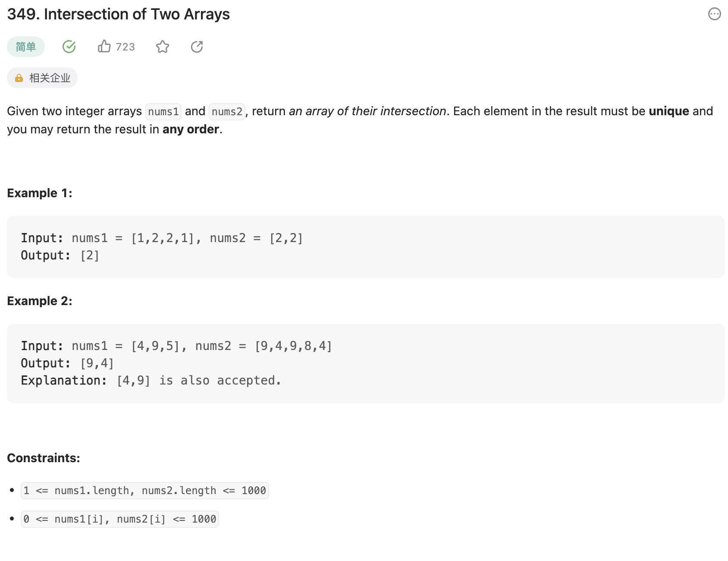Click the share arrow icon
Screen dimensions: 728x561
pyautogui.click(x=197, y=47)
